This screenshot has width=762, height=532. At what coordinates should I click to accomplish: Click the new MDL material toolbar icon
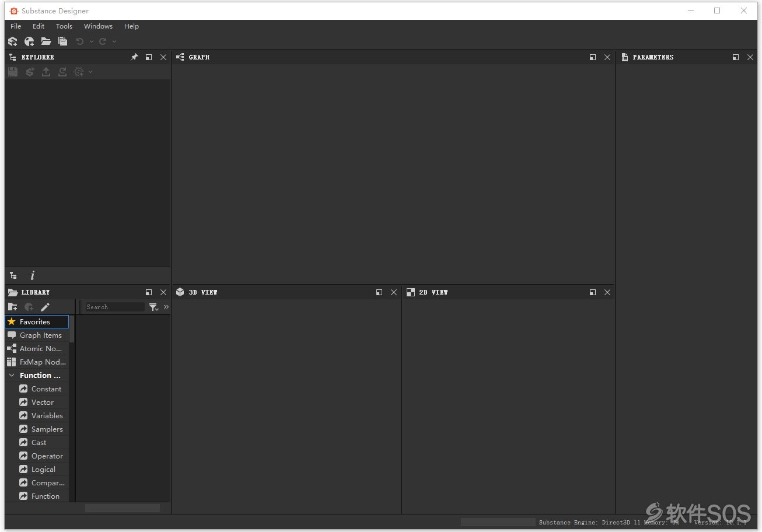tap(29, 41)
